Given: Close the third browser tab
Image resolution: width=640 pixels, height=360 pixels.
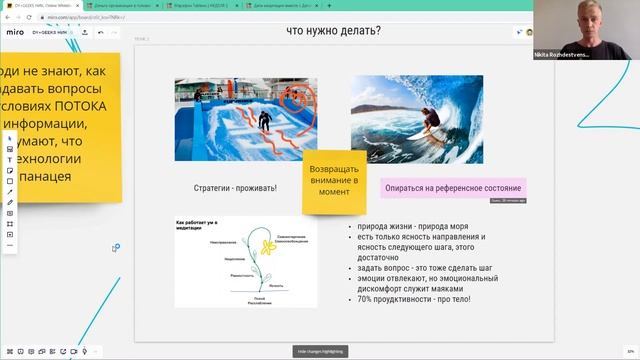Looking at the screenshot, I should click(x=237, y=6).
